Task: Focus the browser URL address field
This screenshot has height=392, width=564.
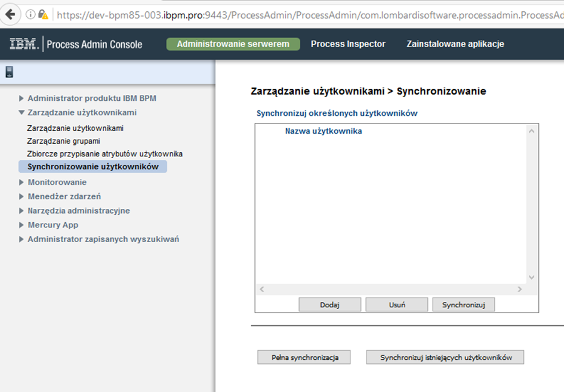Action: pyautogui.click(x=309, y=15)
